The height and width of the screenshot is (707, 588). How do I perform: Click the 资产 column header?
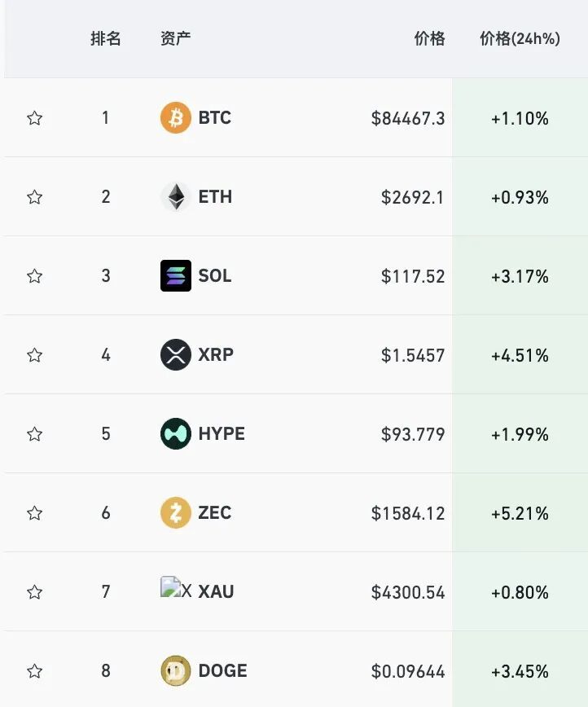coord(175,38)
